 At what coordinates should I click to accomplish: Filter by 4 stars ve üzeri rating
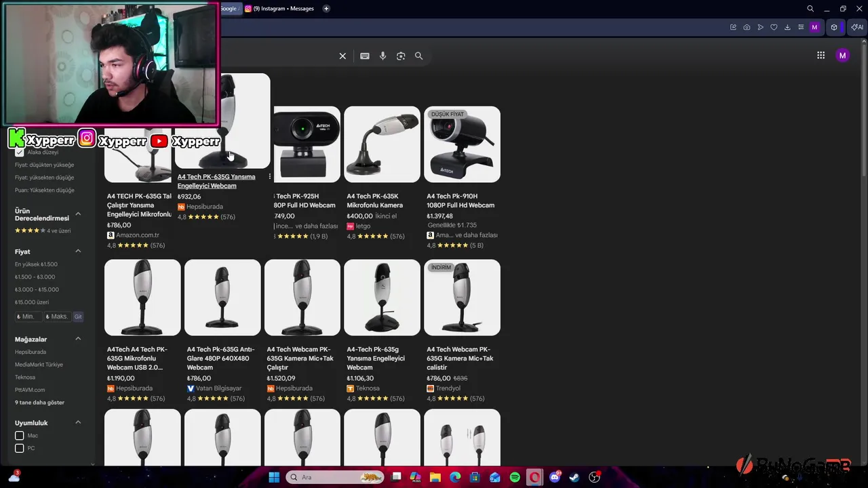(x=43, y=231)
